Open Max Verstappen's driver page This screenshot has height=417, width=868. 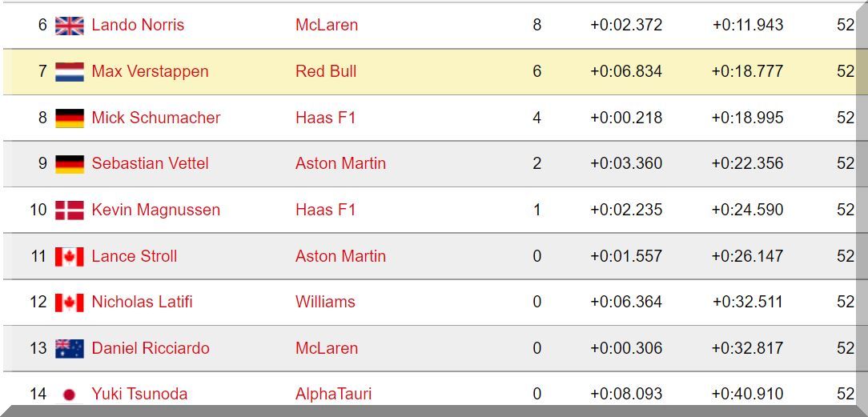(x=150, y=71)
